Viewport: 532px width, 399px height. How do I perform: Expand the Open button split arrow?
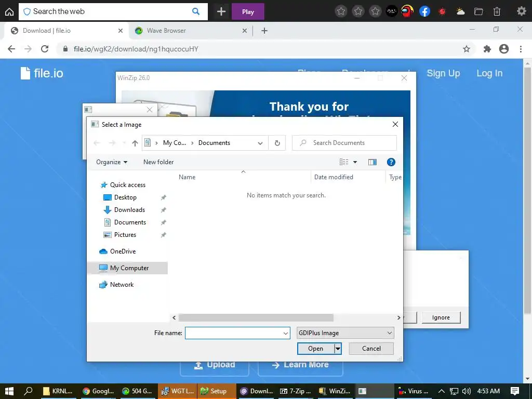[x=338, y=349]
